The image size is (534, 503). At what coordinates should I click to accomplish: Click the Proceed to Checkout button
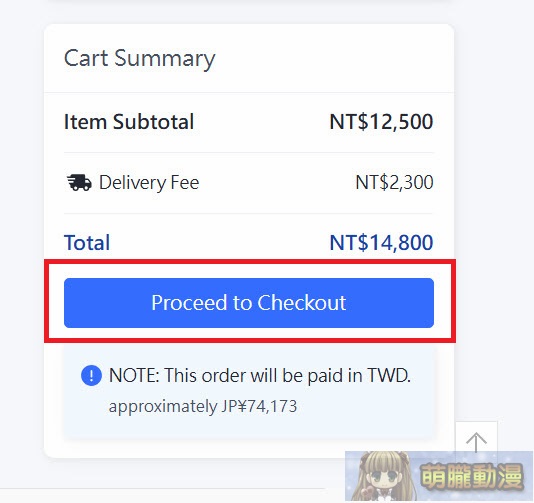tap(249, 303)
